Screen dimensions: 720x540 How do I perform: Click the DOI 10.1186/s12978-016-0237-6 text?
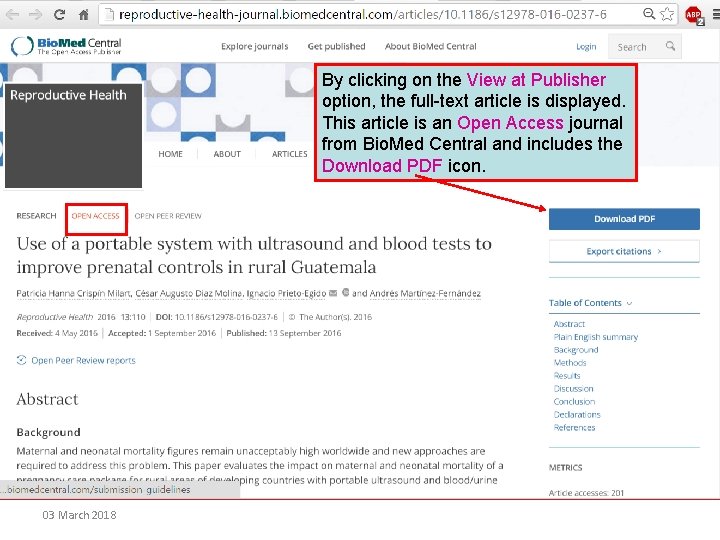(217, 317)
